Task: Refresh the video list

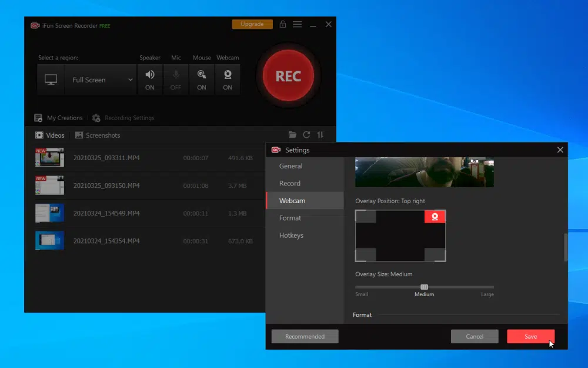Action: 306,134
